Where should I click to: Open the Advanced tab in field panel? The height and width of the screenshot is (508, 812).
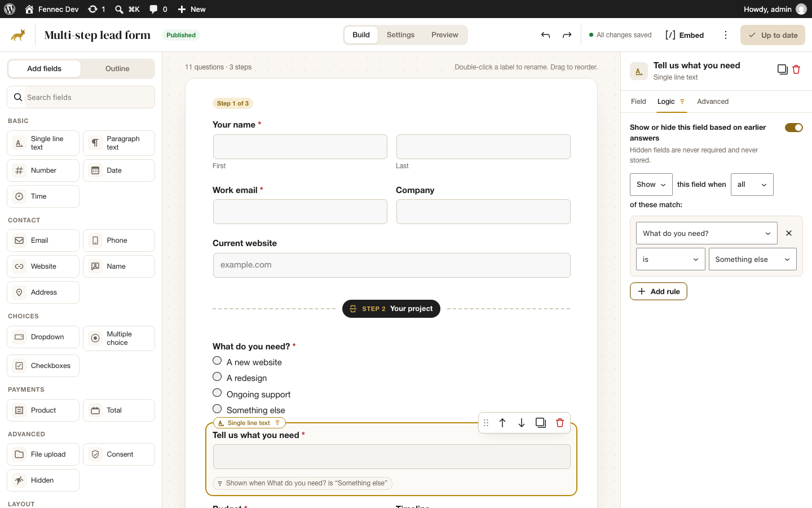[x=713, y=102]
